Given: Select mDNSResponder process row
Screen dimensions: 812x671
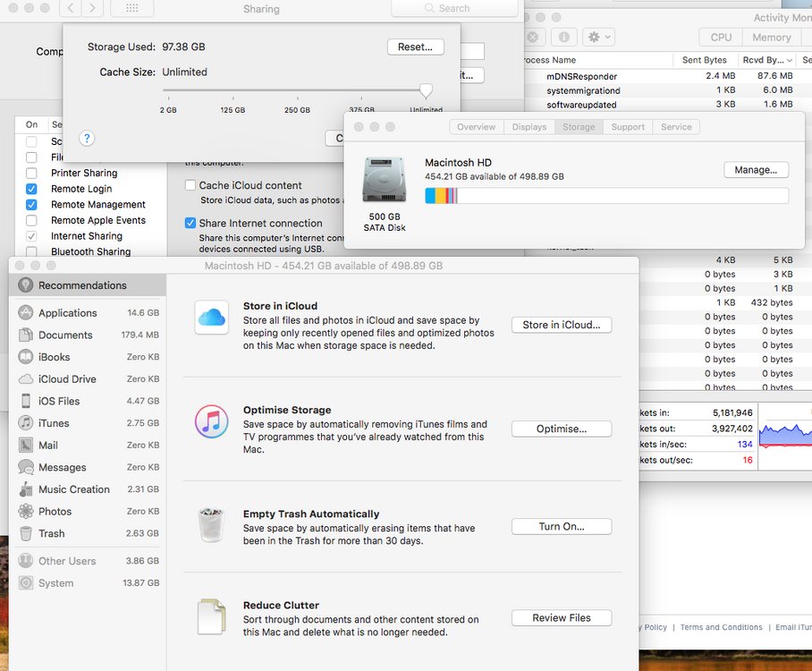Looking at the screenshot, I should point(668,76).
